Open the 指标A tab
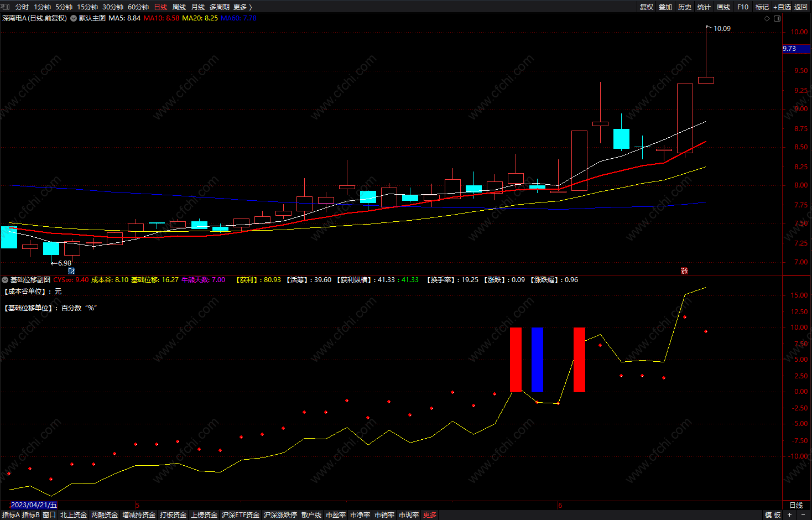Screen dimensions: 812x520 coord(11,515)
